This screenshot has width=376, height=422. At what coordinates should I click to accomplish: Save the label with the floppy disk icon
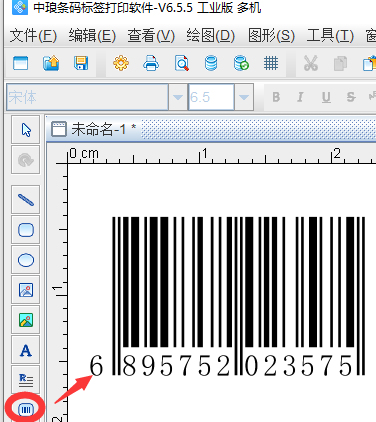coord(81,63)
